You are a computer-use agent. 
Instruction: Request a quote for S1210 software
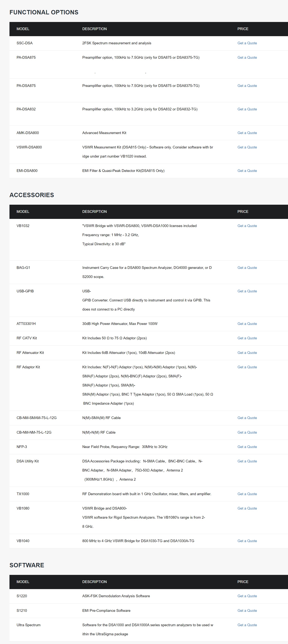click(247, 610)
